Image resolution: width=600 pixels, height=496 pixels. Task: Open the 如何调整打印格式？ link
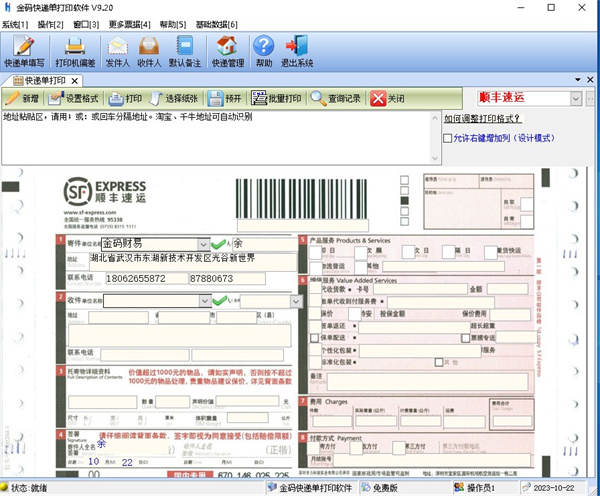[x=483, y=119]
